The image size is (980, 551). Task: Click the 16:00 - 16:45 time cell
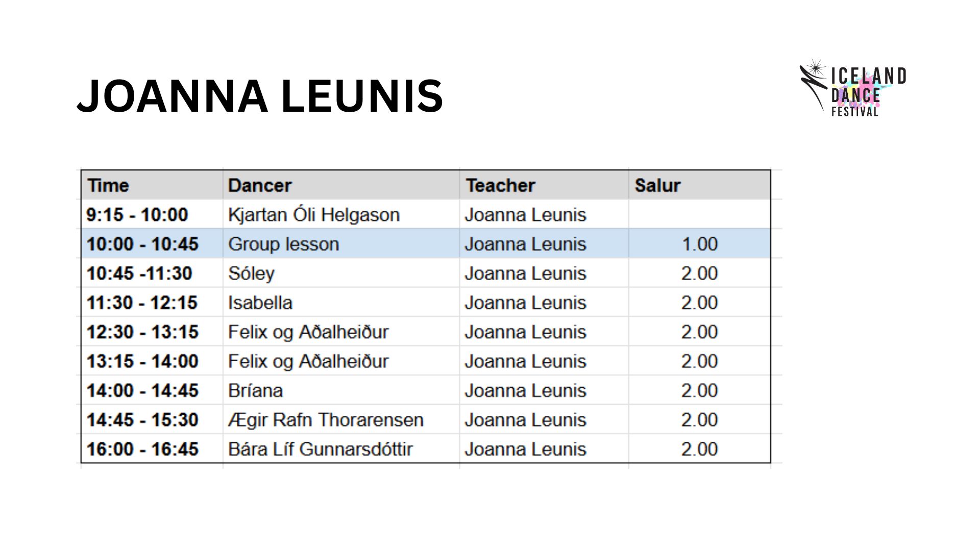point(152,449)
